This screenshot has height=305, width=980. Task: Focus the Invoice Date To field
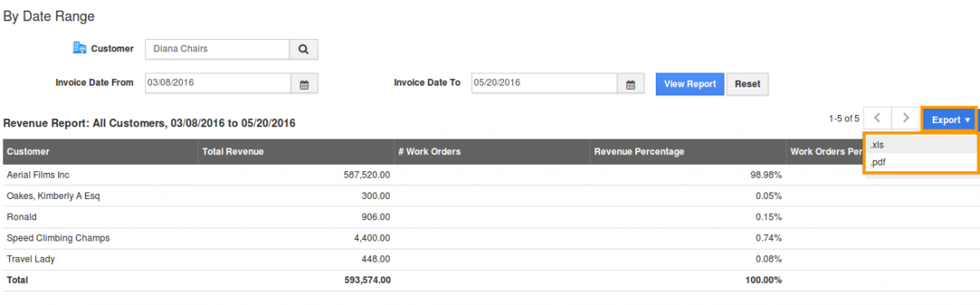click(x=544, y=83)
